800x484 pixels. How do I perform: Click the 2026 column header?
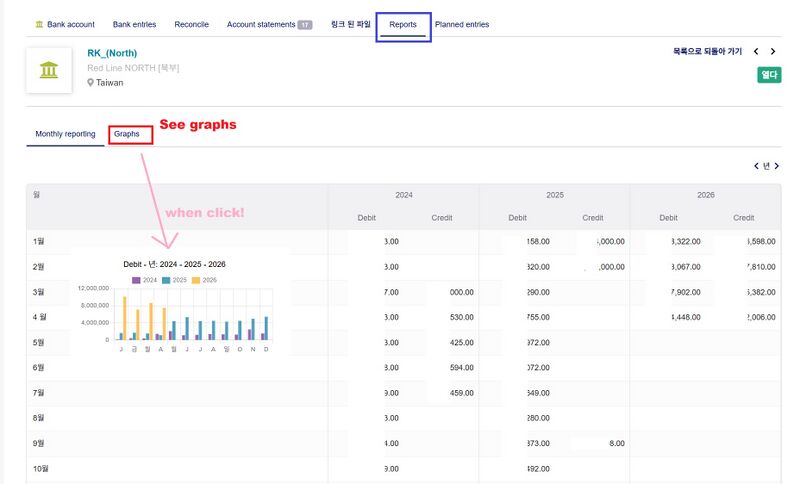point(706,195)
